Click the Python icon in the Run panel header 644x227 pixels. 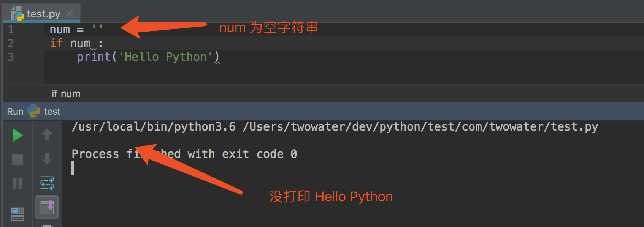33,111
